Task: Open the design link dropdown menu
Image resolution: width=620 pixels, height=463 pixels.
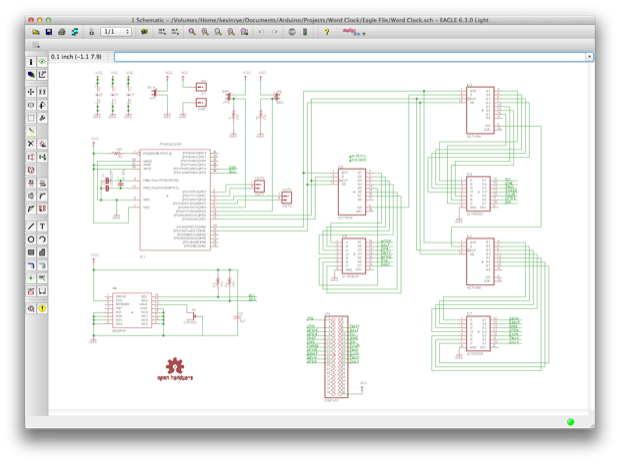Action: [354, 32]
